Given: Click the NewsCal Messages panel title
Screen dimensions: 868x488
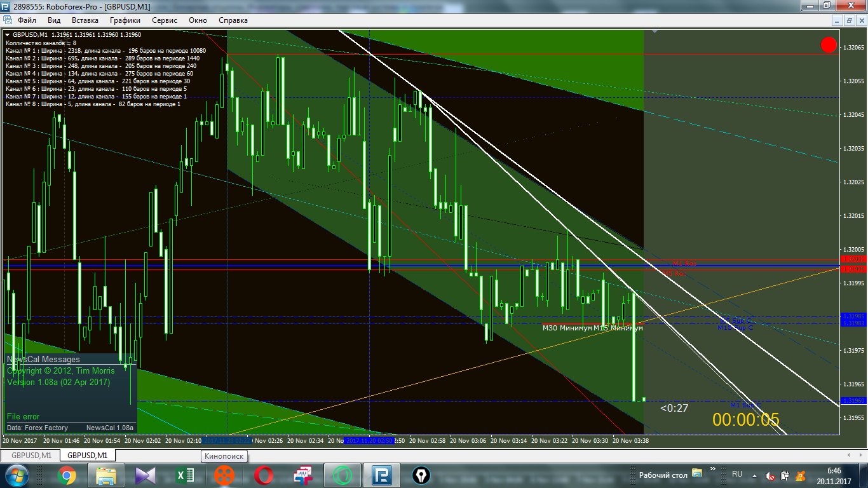Looking at the screenshot, I should point(43,360).
